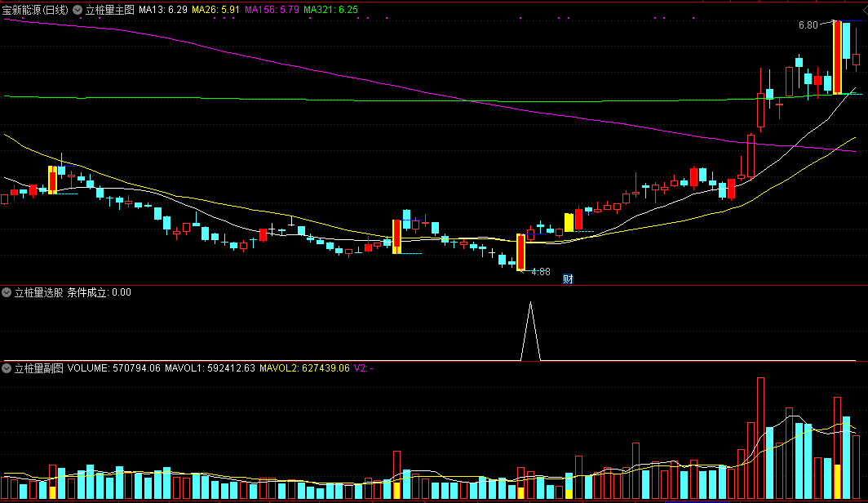Click the yellow-highlighted candle at the 4.88 low
Image resolution: width=868 pixels, height=503 pixels.
point(520,252)
